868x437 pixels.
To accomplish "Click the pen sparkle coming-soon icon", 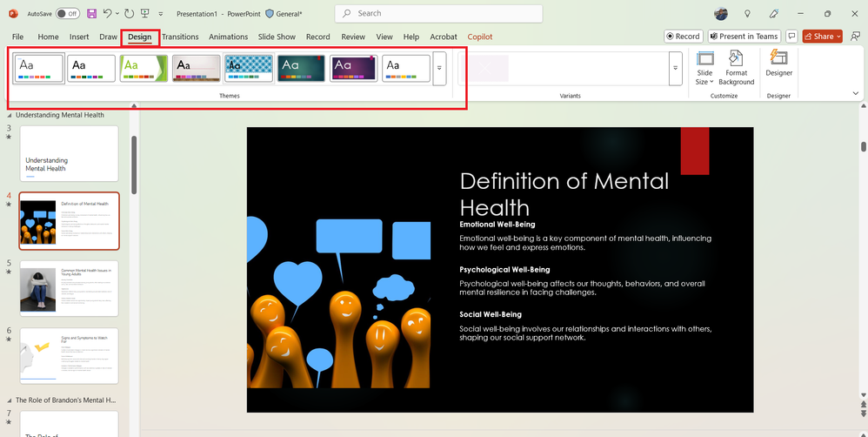I will coord(774,13).
